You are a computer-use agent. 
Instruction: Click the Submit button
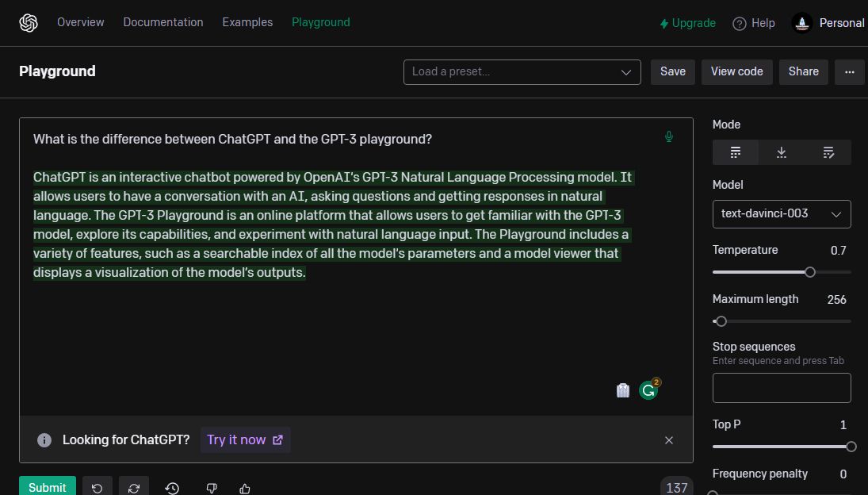pyautogui.click(x=47, y=486)
